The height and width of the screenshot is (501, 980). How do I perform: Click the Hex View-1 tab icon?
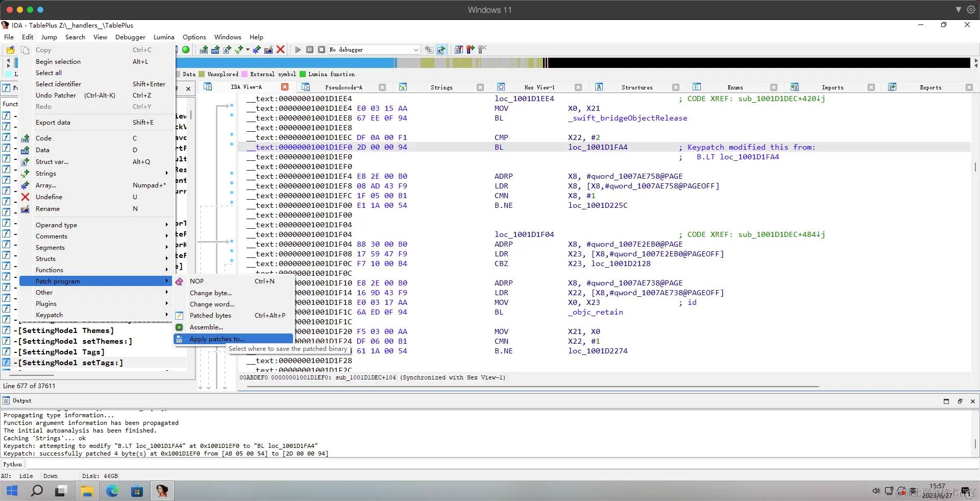[x=501, y=87]
